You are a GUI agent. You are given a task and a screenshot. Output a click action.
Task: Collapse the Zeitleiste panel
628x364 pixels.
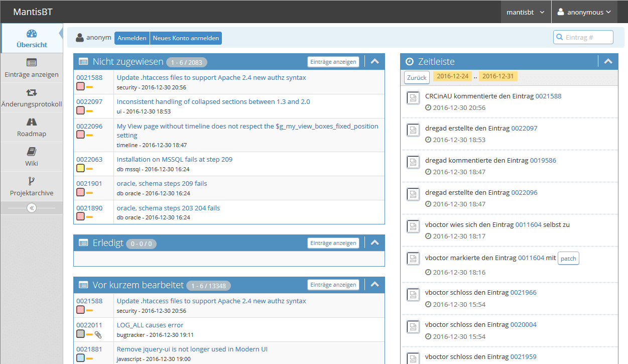608,61
